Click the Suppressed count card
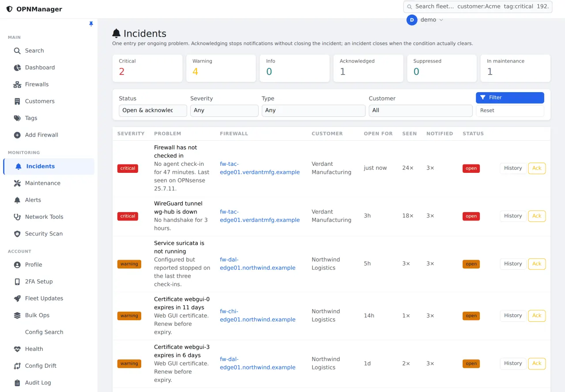The height and width of the screenshot is (392, 565). point(442,68)
